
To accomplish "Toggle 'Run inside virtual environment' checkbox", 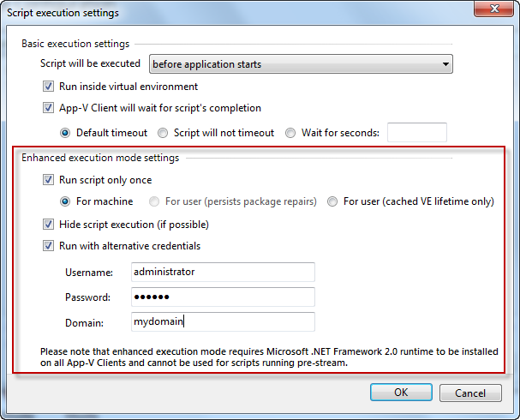I will point(48,87).
